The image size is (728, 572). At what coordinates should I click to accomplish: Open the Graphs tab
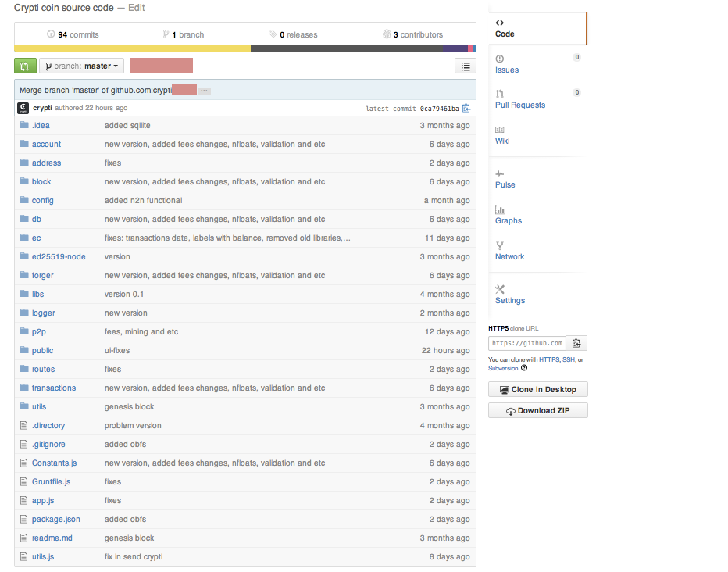pos(508,221)
